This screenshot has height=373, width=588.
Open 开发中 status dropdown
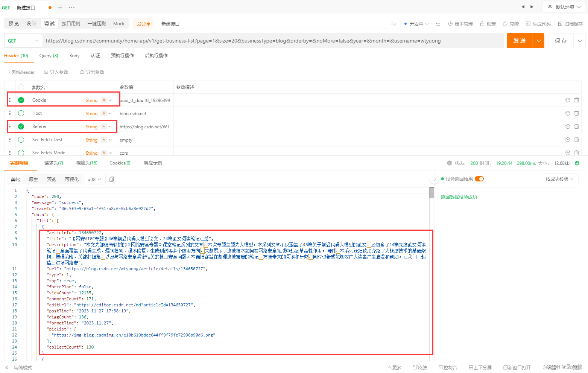coord(416,24)
